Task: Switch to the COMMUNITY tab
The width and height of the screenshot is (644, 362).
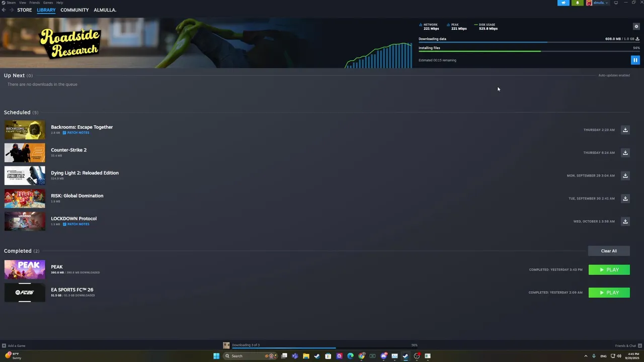Action: 74,10
